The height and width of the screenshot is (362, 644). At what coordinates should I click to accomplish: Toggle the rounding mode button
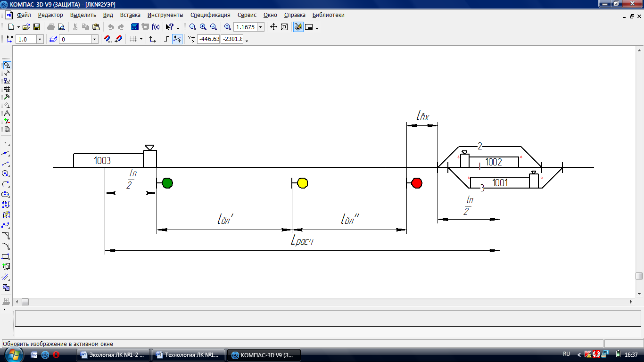177,40
